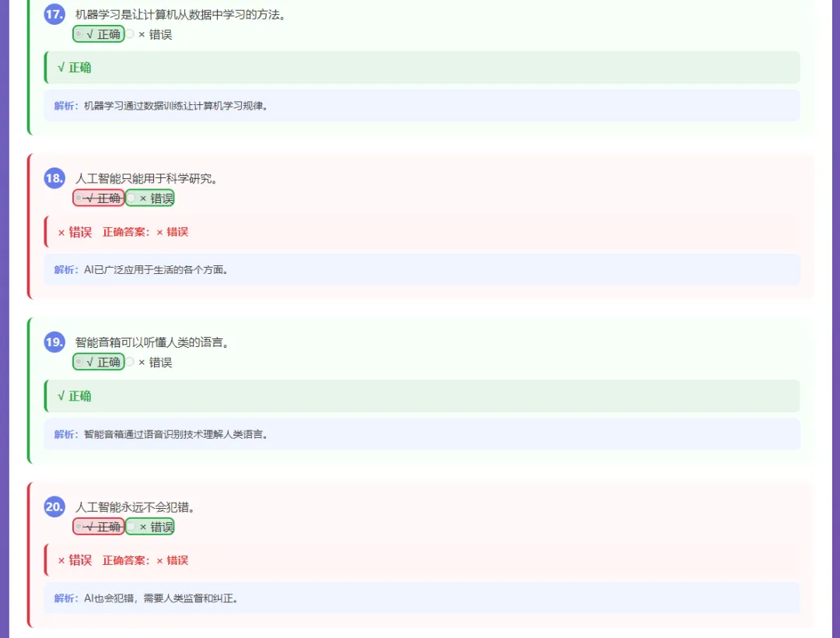Click question text 人工智能永远不会犯错
The height and width of the screenshot is (638, 840).
pyautogui.click(x=135, y=507)
